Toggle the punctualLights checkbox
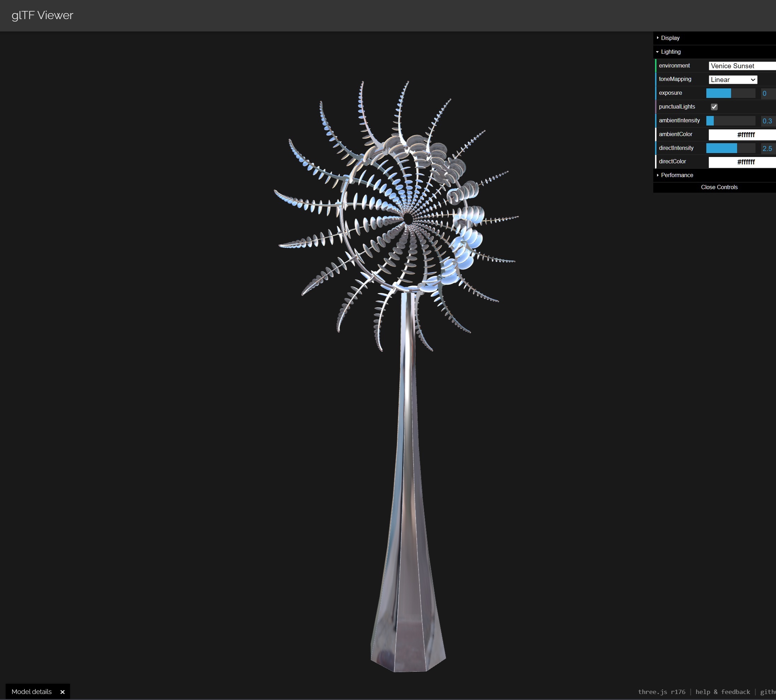Image resolution: width=776 pixels, height=700 pixels. [714, 107]
